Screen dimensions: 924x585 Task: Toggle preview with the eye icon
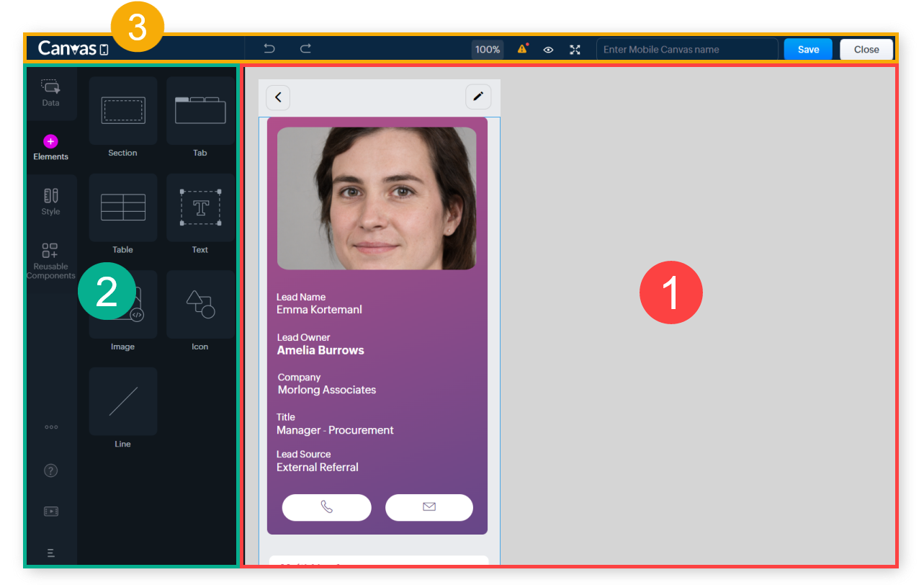tap(548, 50)
